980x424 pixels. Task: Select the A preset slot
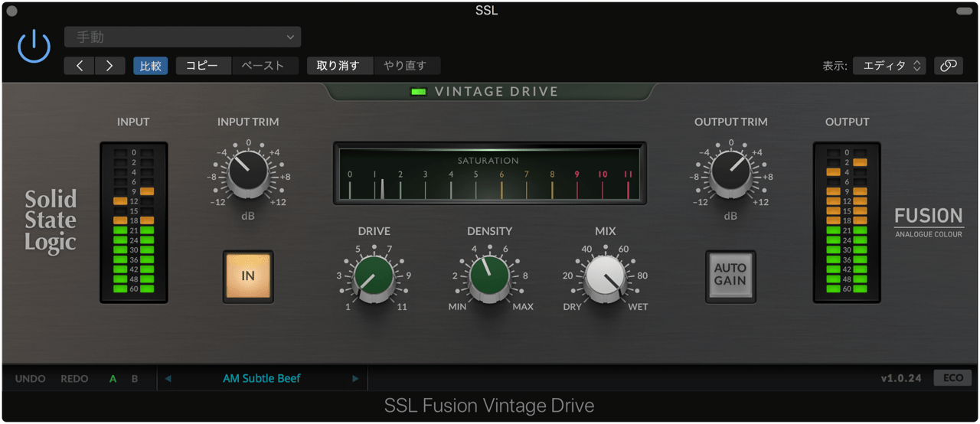(113, 379)
